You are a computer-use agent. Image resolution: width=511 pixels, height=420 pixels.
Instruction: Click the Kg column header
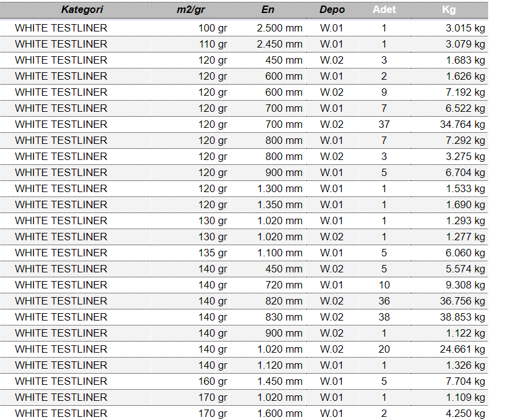pyautogui.click(x=449, y=10)
